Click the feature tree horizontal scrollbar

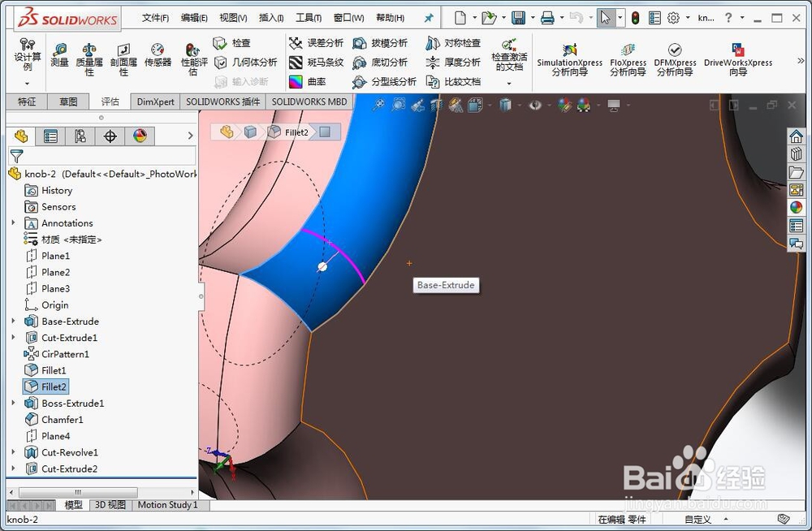[x=78, y=492]
